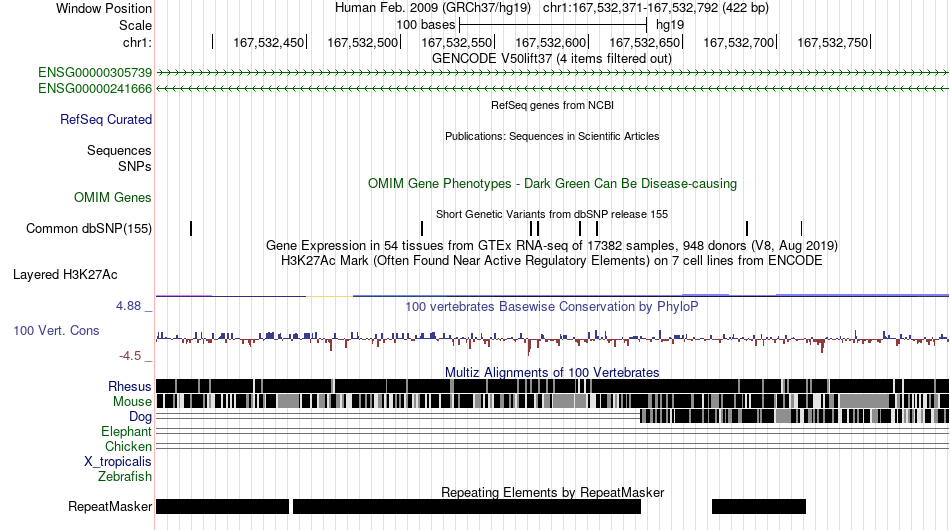Click the Mouse alignment row
This screenshot has width=950, height=530.
coord(553,401)
